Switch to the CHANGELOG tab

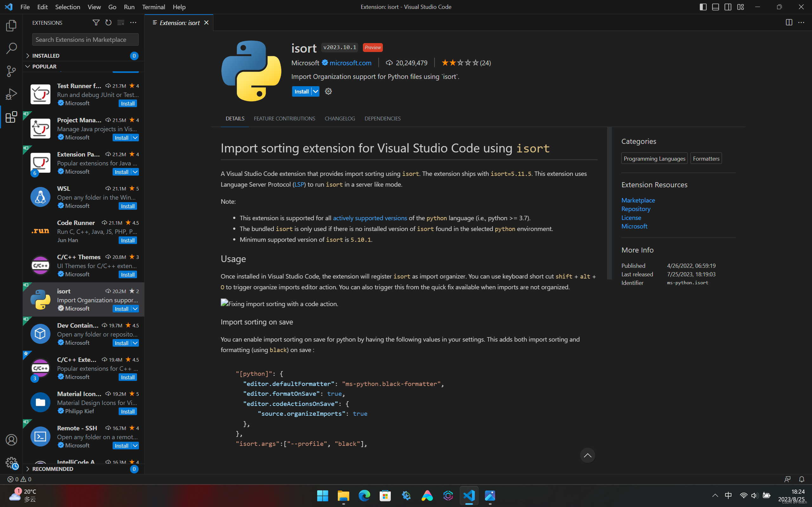340,119
